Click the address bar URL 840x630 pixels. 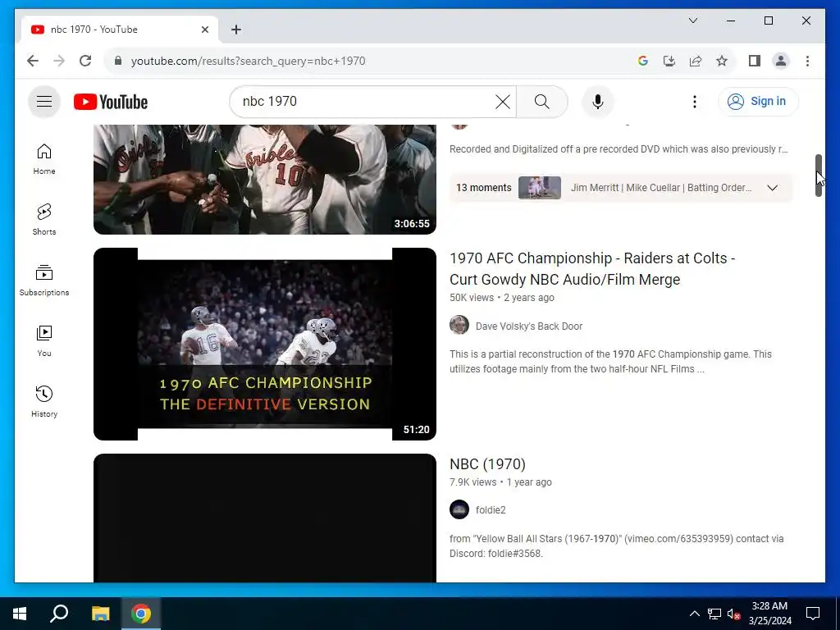coord(248,61)
